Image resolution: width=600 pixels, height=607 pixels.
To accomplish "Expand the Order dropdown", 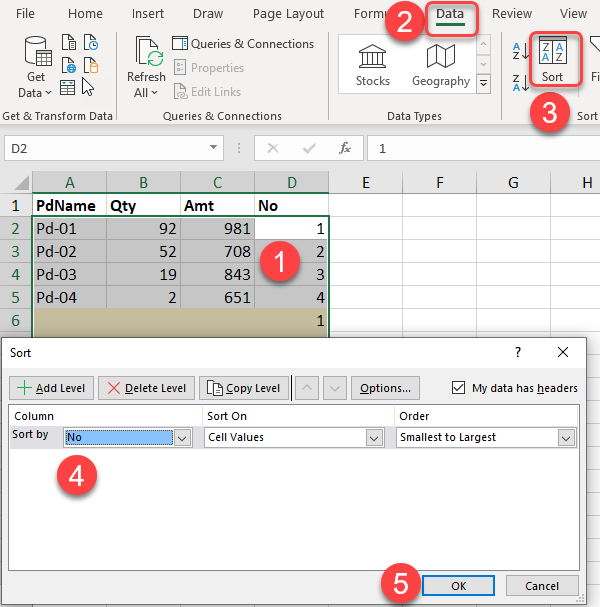I will point(566,437).
